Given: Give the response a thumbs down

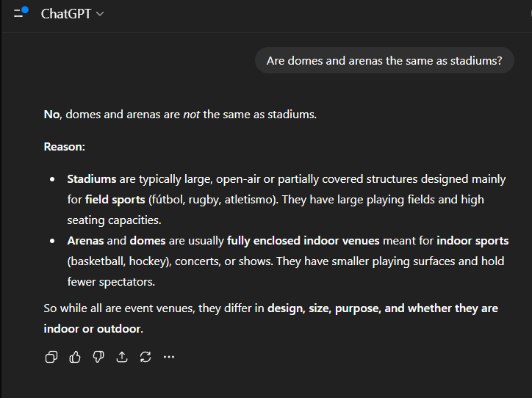Looking at the screenshot, I should (x=98, y=357).
